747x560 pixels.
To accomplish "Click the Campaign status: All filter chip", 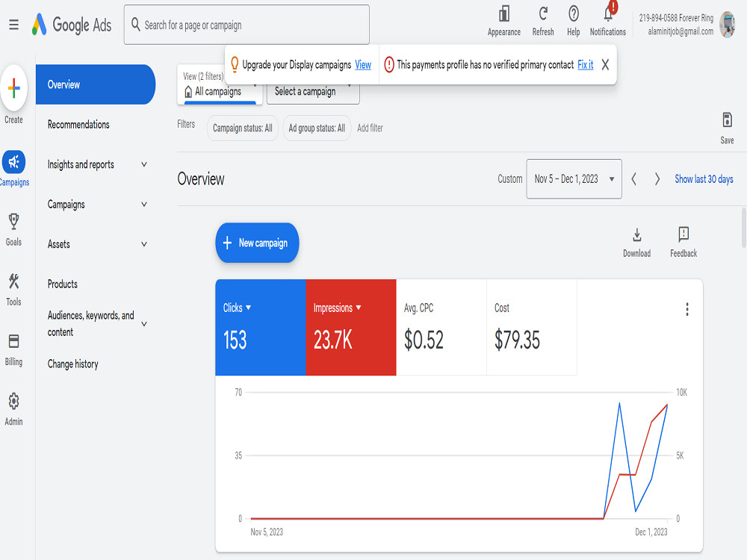I will pyautogui.click(x=243, y=128).
